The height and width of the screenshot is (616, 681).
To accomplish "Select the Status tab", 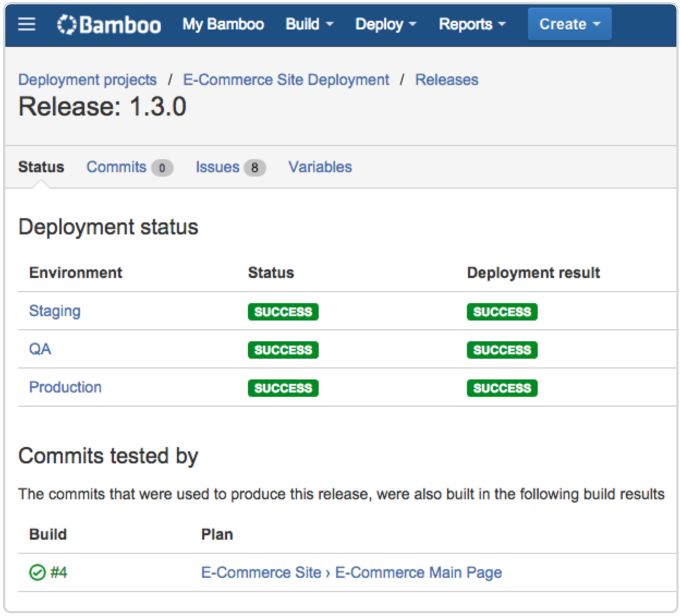I will coord(41,167).
